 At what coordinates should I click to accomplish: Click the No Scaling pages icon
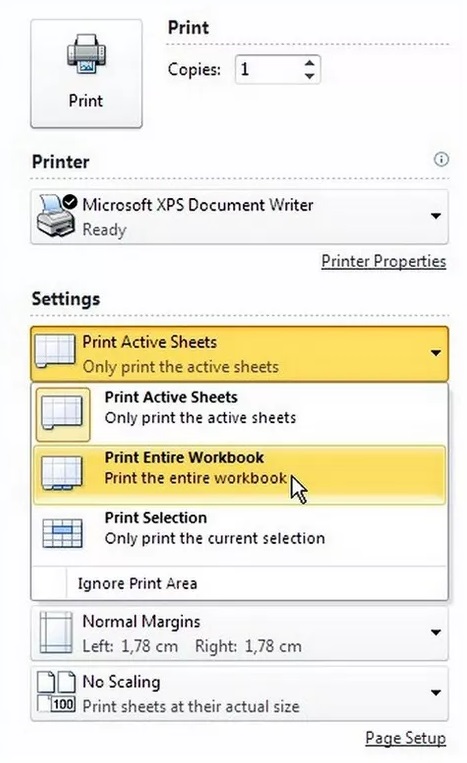click(x=56, y=692)
